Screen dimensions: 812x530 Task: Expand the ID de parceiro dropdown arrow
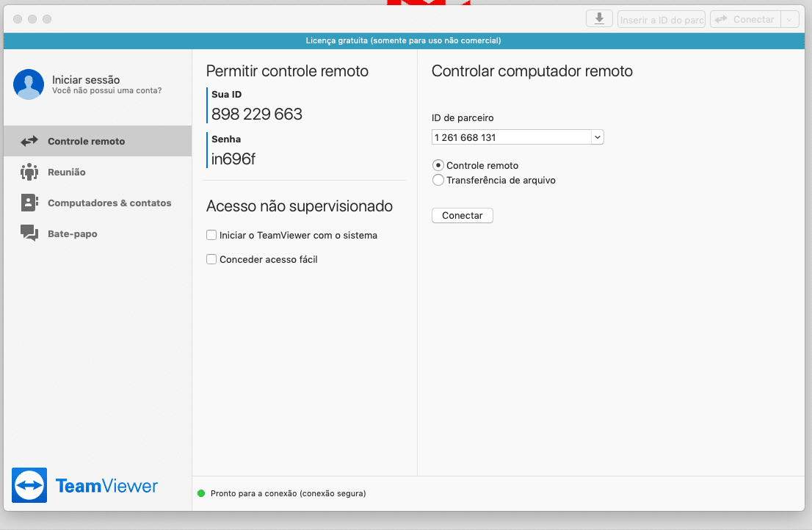click(x=598, y=137)
